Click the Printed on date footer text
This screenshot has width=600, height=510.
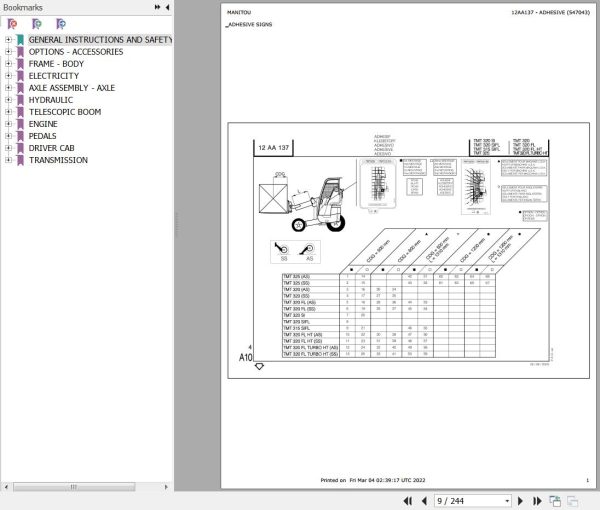pos(373,480)
